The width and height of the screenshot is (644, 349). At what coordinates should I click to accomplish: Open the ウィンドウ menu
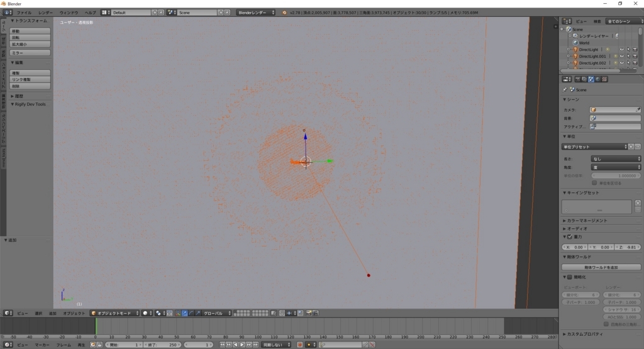(69, 13)
